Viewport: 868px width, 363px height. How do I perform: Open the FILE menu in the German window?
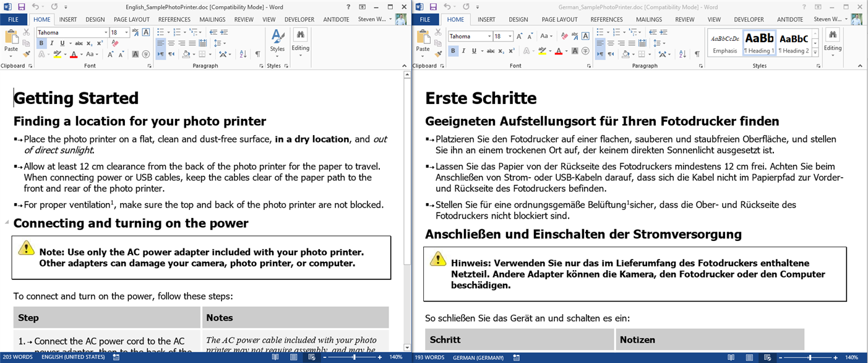pos(425,19)
